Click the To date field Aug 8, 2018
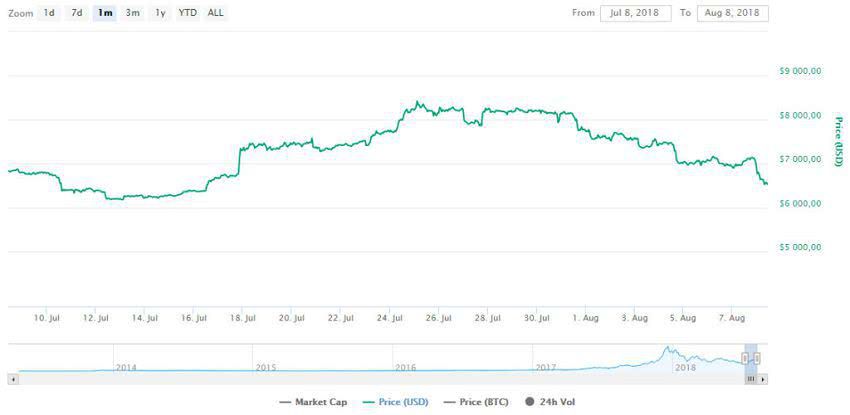850x415 pixels. [732, 13]
